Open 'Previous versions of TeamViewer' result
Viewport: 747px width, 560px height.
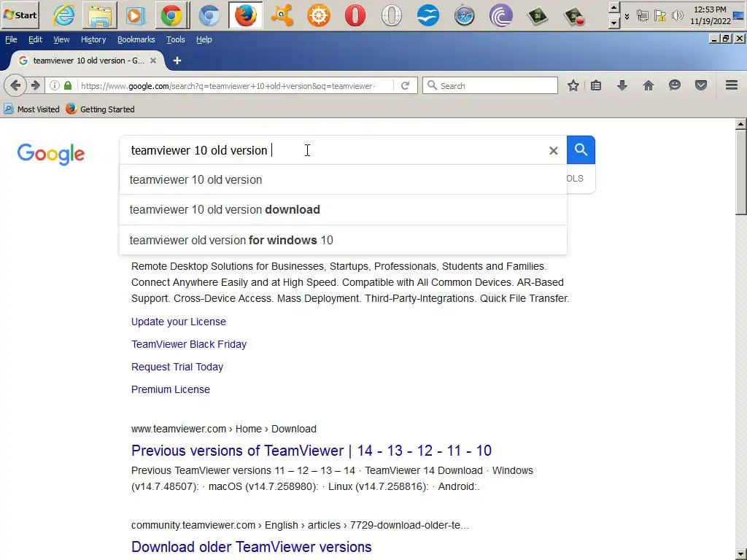click(x=311, y=451)
